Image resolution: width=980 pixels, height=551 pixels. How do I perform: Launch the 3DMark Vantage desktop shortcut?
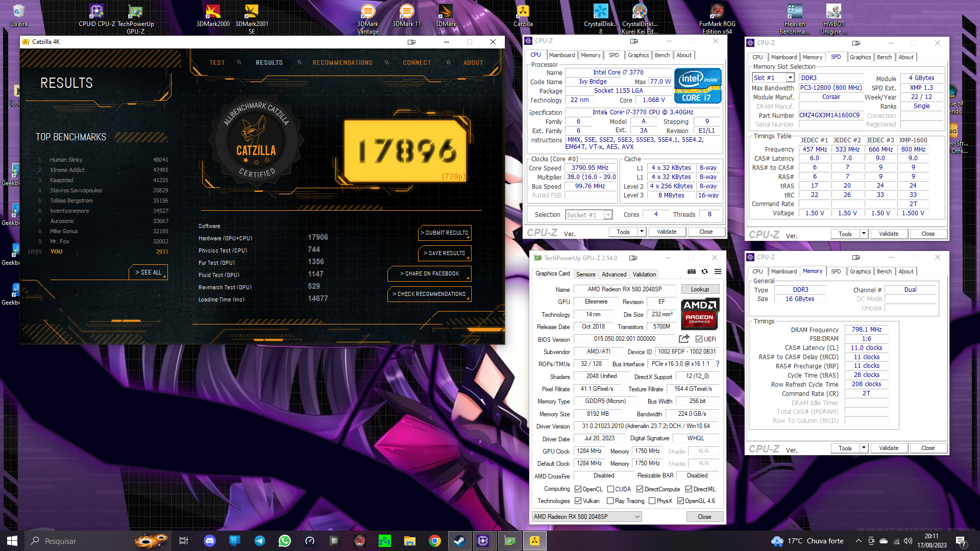pyautogui.click(x=367, y=19)
